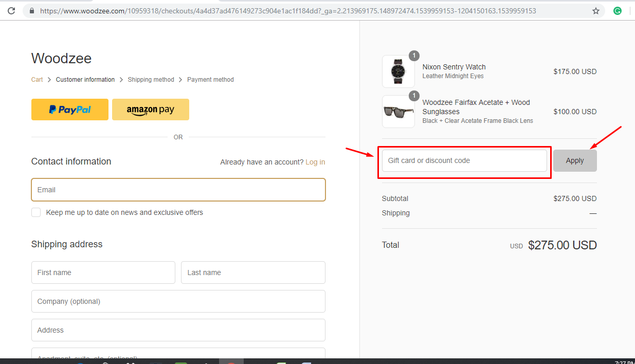
Task: Click the Gift card or discount code field
Action: click(x=464, y=160)
